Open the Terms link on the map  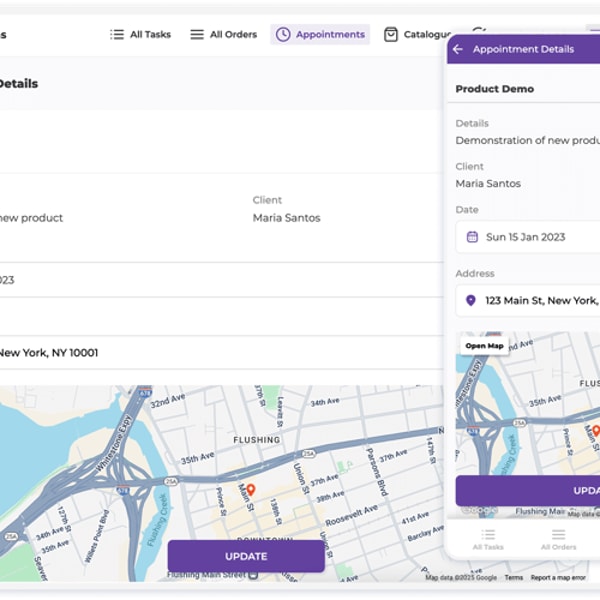pos(514,577)
